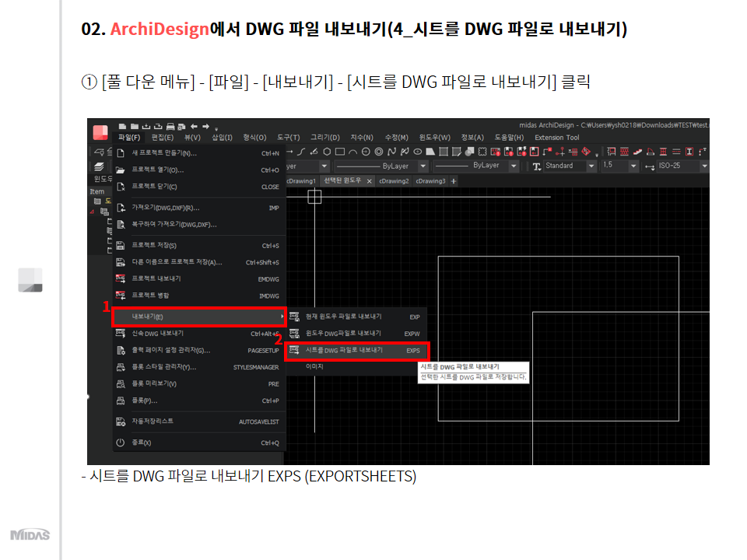
Task: Select the Ellipse draw tool
Action: [417, 152]
